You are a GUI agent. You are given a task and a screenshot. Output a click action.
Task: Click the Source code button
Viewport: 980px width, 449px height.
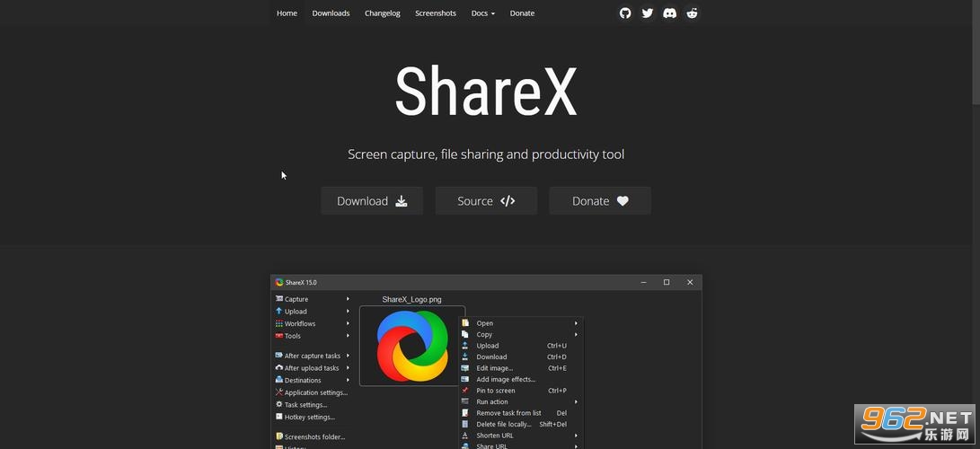[x=486, y=201]
